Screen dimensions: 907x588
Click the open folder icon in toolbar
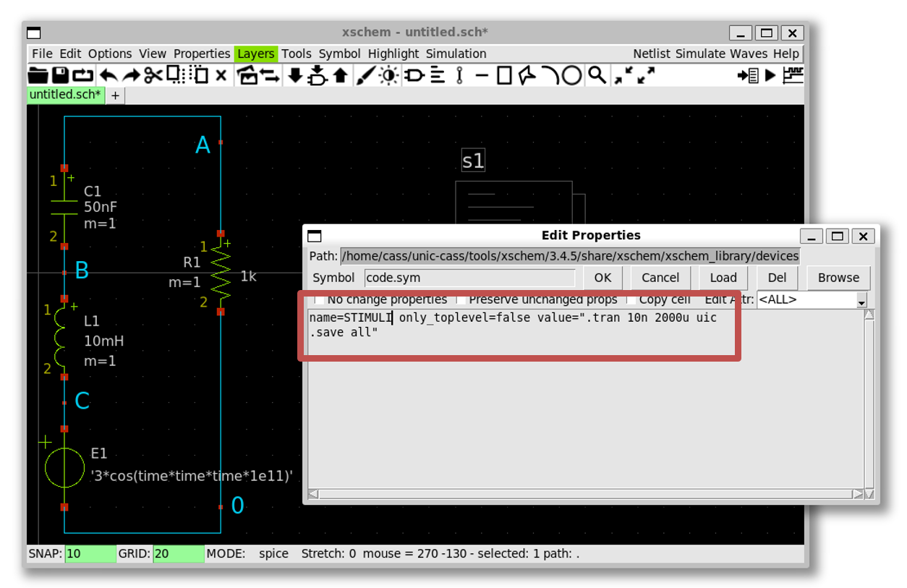(x=38, y=75)
